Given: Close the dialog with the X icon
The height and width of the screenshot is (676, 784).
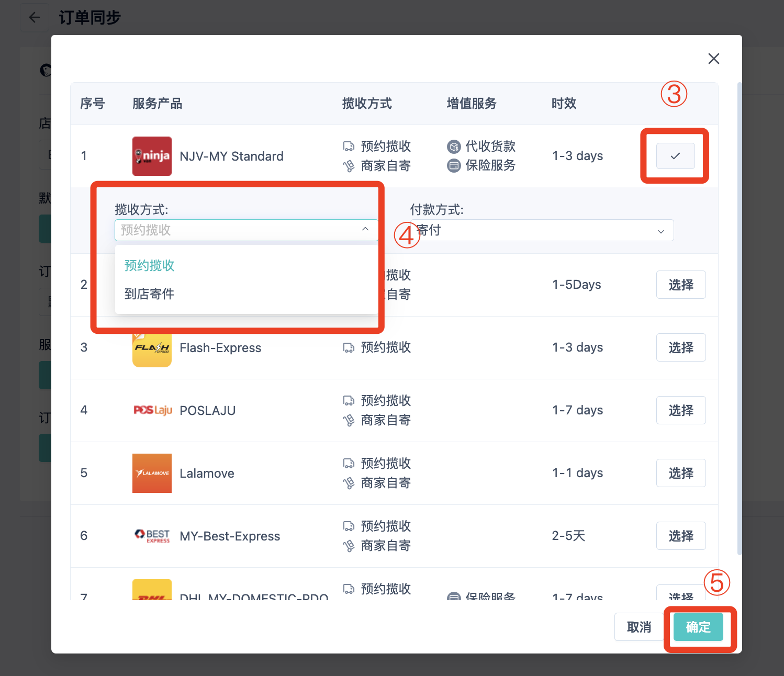Looking at the screenshot, I should click(713, 59).
